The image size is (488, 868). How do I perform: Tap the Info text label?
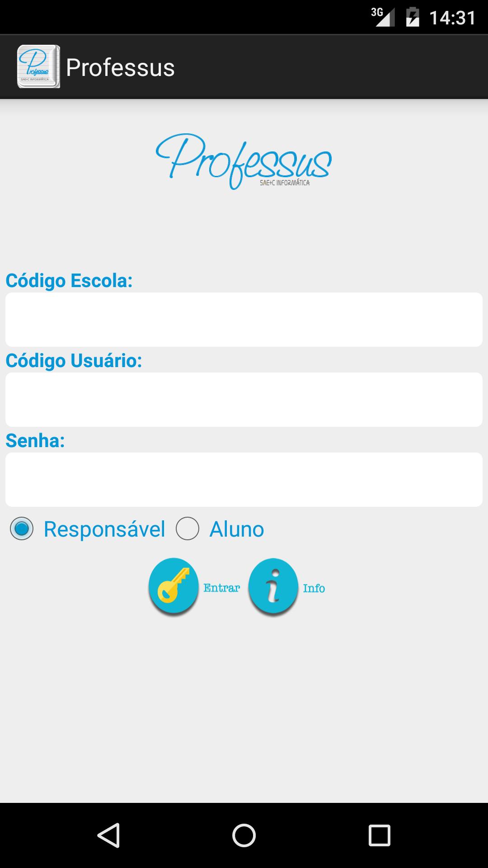[x=314, y=588]
